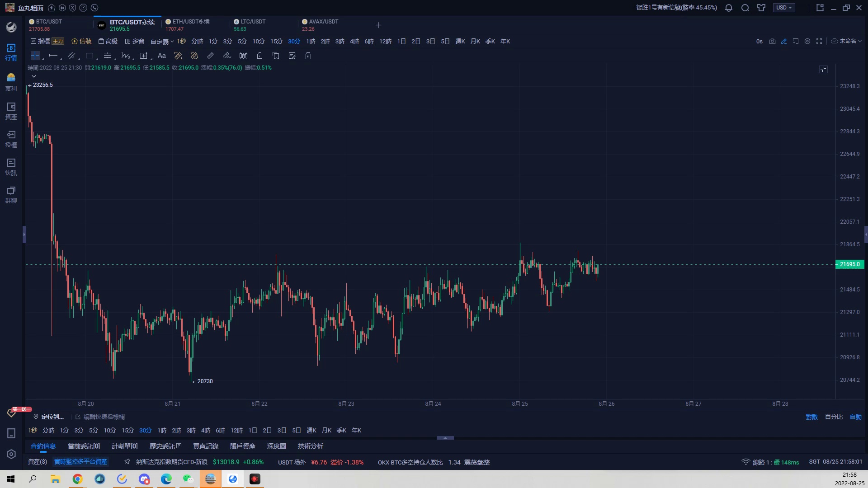Open WeChat from Windows taskbar
Screen dimensions: 868x488
click(188, 479)
